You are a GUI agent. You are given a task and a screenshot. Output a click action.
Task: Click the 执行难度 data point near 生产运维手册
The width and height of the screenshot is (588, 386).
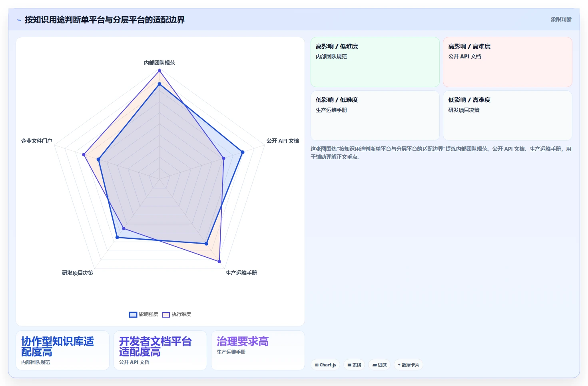click(219, 262)
